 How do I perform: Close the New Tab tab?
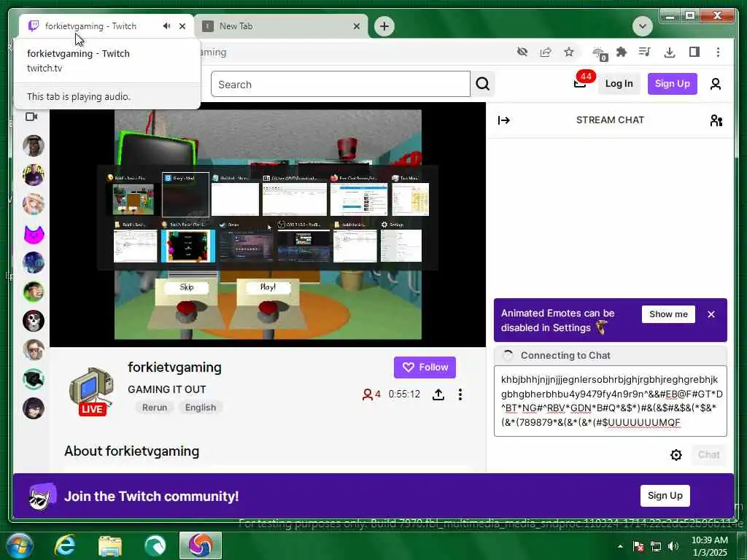[356, 26]
